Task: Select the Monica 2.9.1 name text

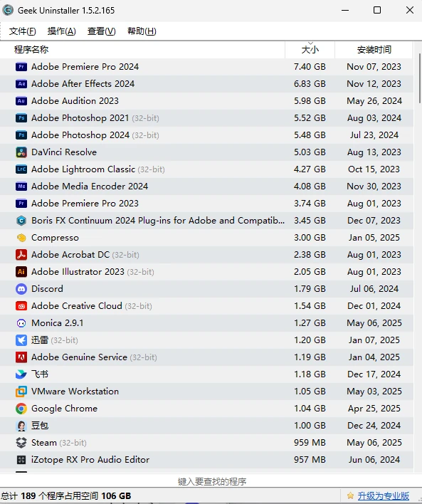Action: (x=57, y=323)
